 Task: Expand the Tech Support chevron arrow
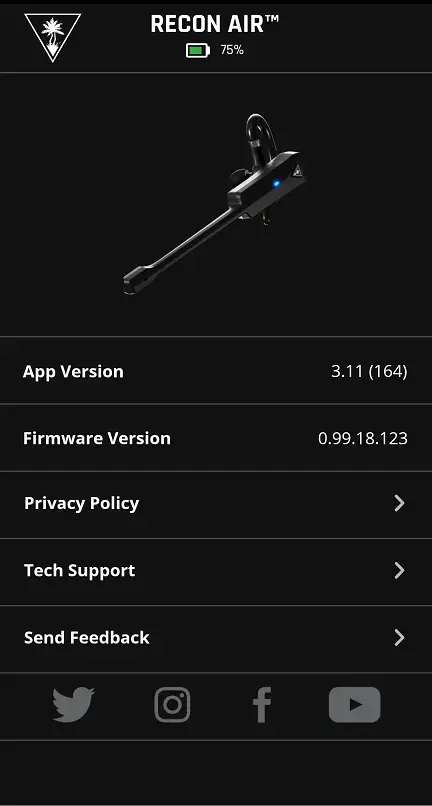click(x=399, y=571)
